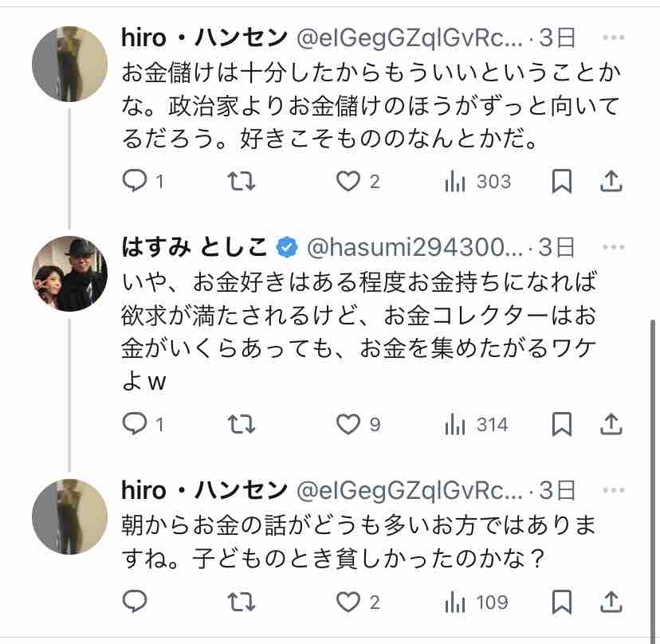Repost the first hiro・ハンセン tweet
The height and width of the screenshot is (644, 660).
click(242, 183)
